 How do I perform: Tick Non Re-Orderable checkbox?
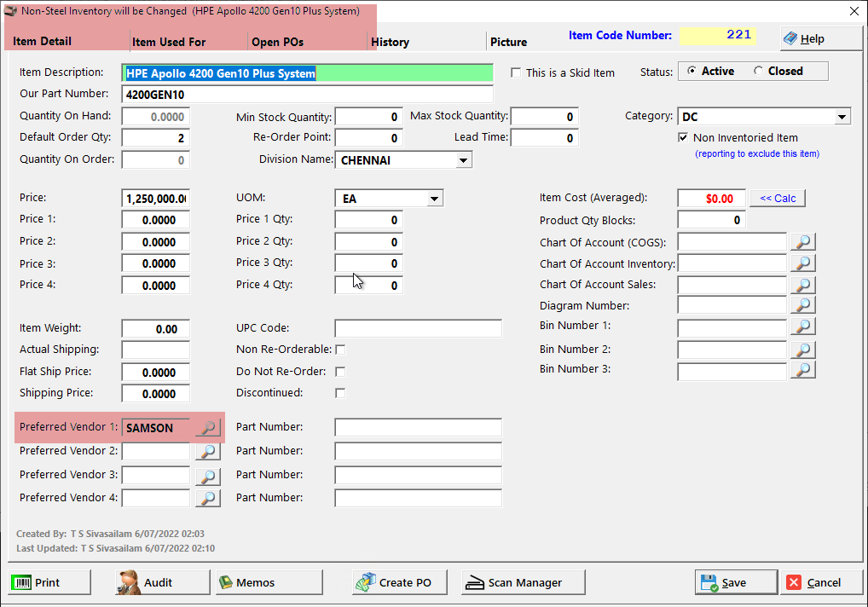340,350
